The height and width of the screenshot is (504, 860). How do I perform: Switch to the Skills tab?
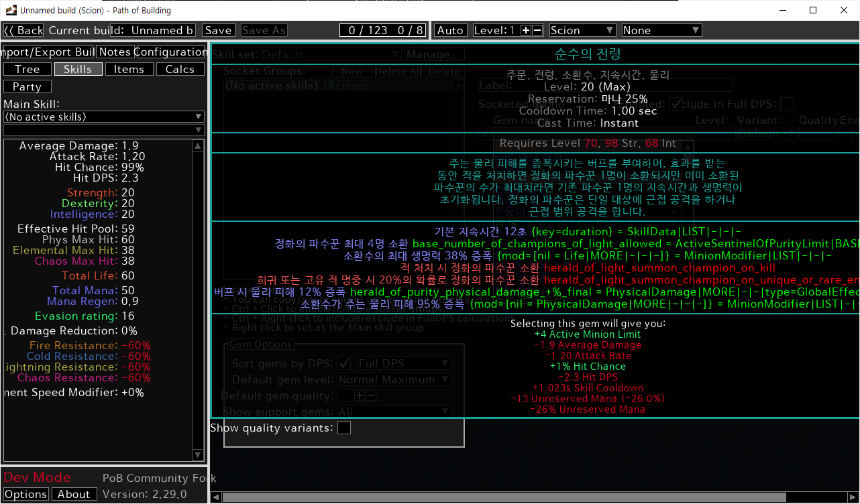(x=78, y=69)
